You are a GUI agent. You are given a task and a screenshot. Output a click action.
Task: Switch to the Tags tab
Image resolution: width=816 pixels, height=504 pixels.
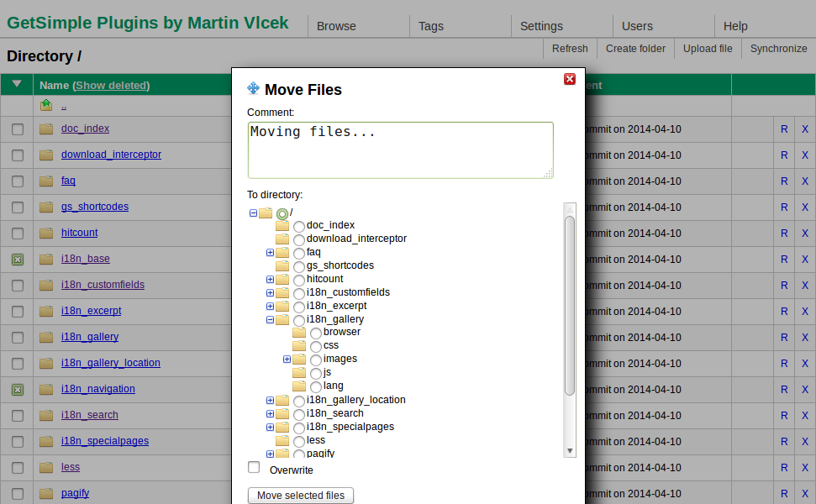[430, 26]
